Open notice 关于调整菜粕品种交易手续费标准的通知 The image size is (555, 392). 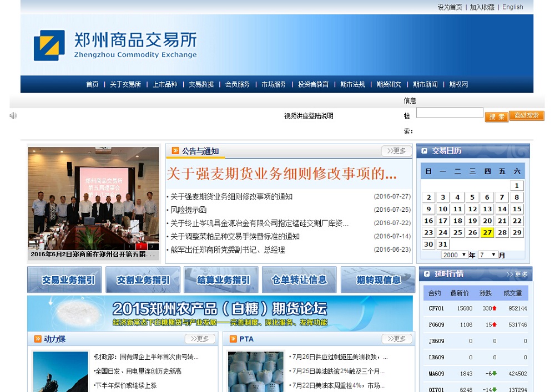click(235, 236)
